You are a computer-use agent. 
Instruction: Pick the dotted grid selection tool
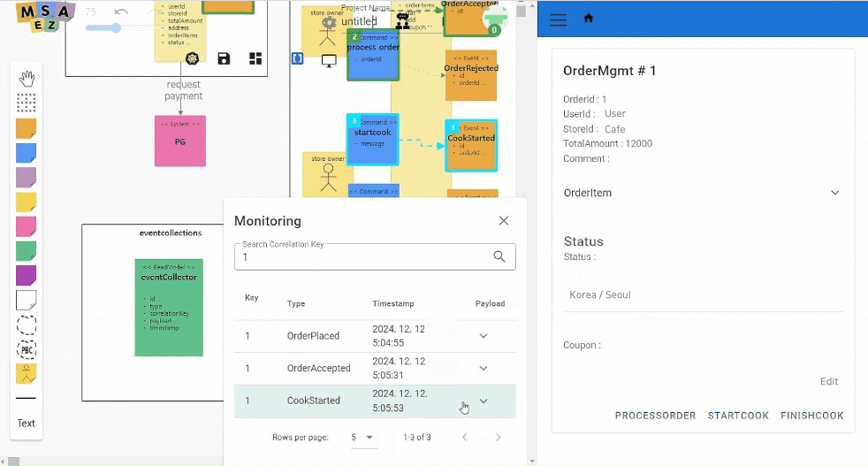(27, 103)
